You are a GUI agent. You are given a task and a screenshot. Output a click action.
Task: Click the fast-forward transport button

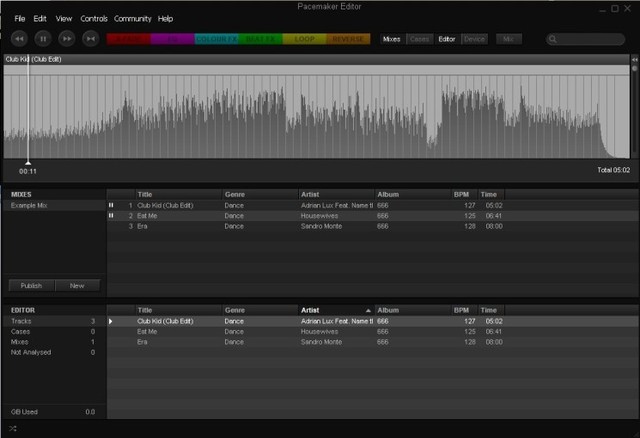tap(67, 39)
